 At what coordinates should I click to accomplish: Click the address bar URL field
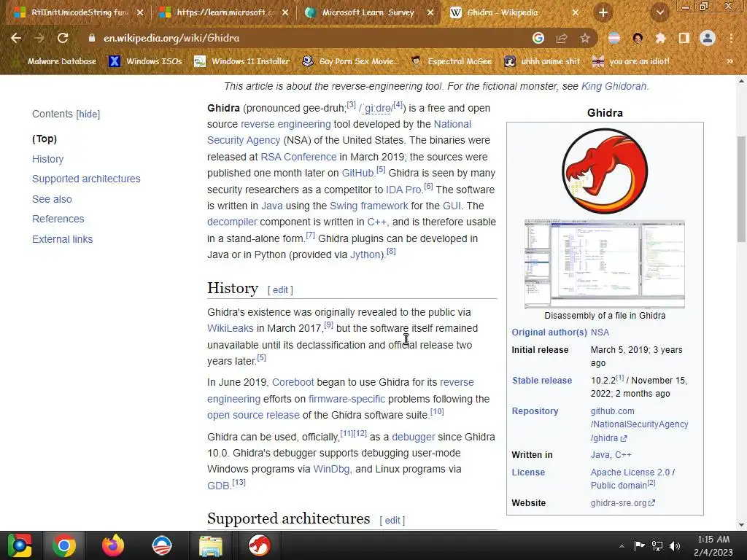tap(305, 38)
